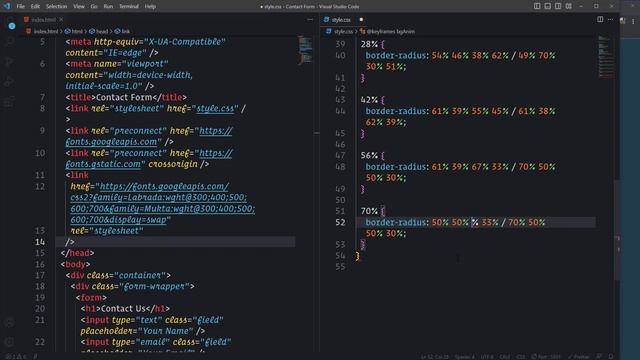The image size is (640, 360).
Task: Close the index.html tab
Action: coord(61,20)
